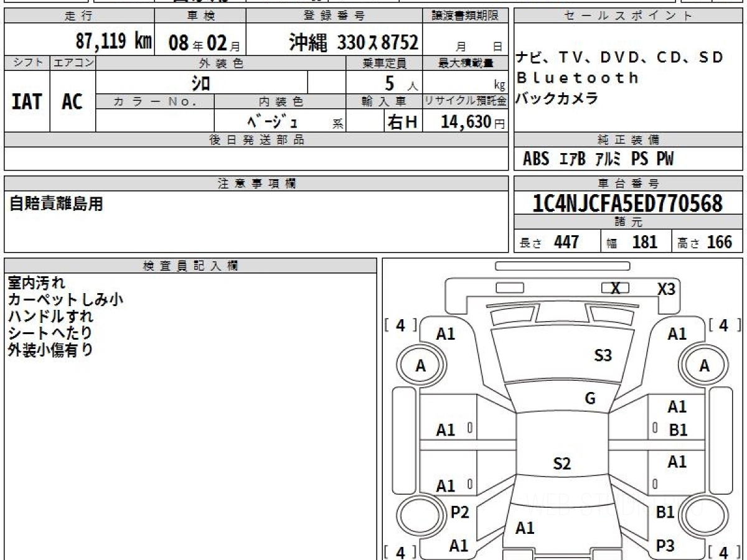Click the エアコン header cell
Viewport: 747px width, 560px height.
pyautogui.click(x=73, y=63)
